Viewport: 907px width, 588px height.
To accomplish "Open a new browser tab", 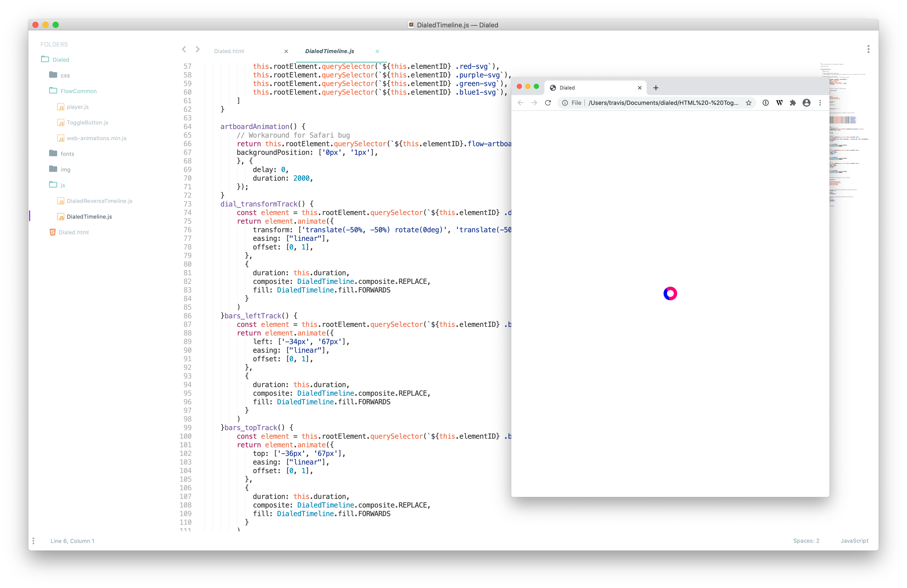I will point(656,88).
